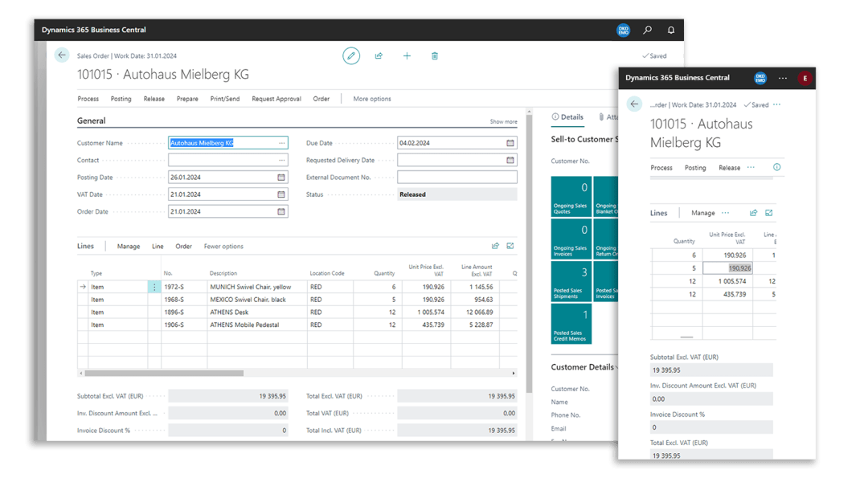This screenshot has height=478, width=868.
Task: Open the Due Date calendar picker
Action: 510,143
